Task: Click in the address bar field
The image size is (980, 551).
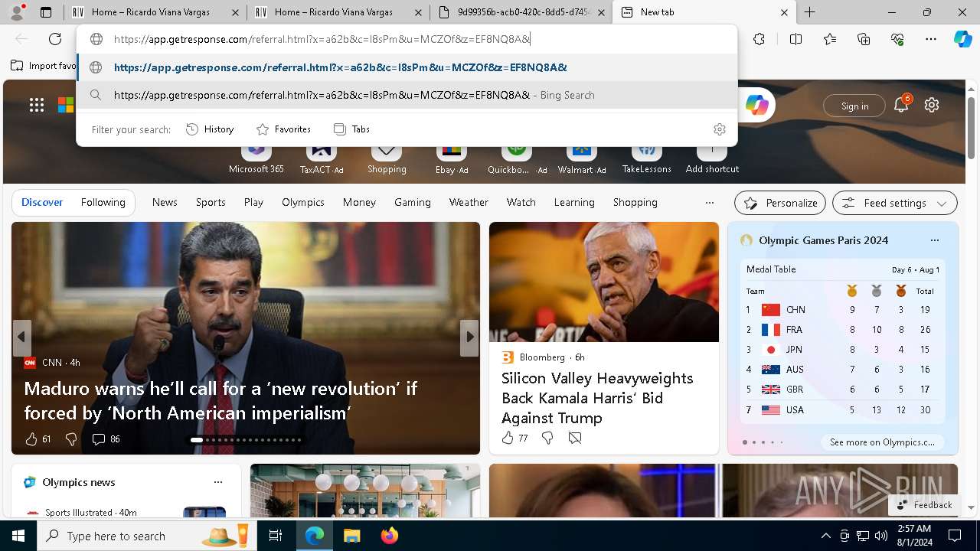Action: pos(407,39)
